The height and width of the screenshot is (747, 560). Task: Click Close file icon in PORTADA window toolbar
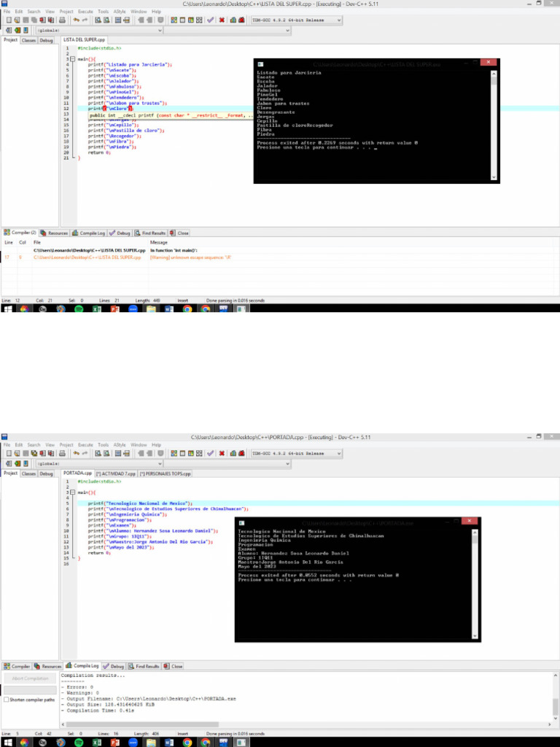tap(42, 453)
